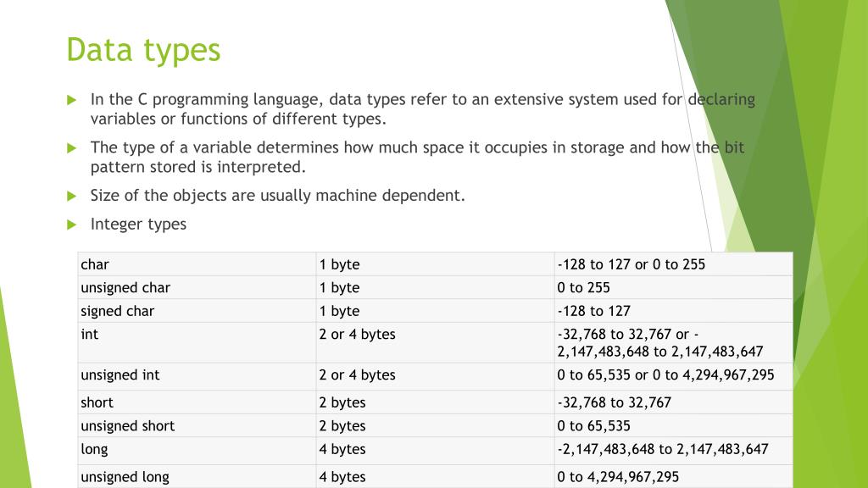
Task: Click the 'Data types' slide title
Action: pos(143,50)
